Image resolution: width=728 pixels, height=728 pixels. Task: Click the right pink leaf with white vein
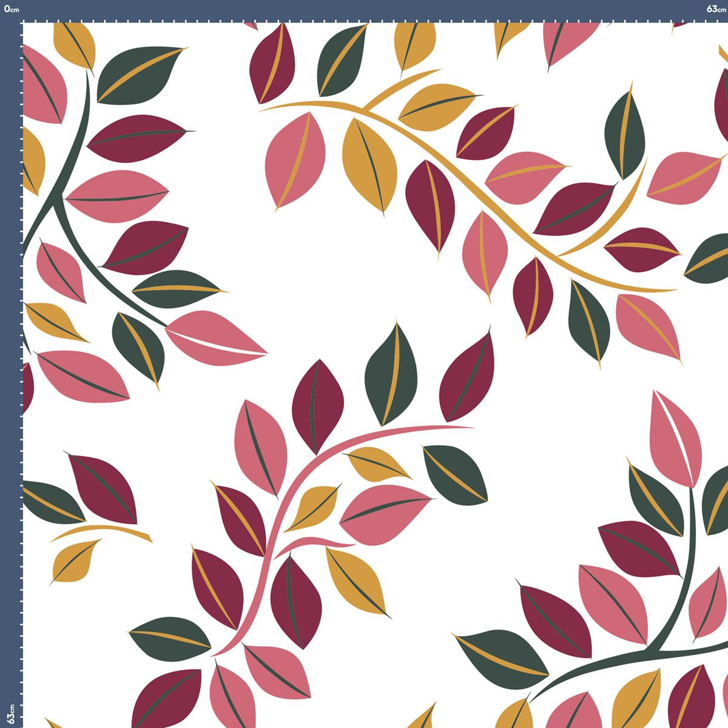675,437
